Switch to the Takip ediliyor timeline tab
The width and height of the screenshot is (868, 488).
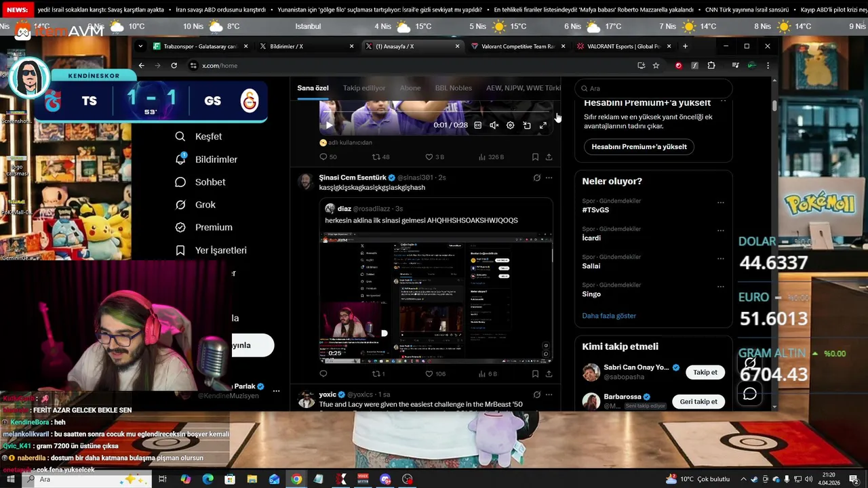pyautogui.click(x=364, y=88)
